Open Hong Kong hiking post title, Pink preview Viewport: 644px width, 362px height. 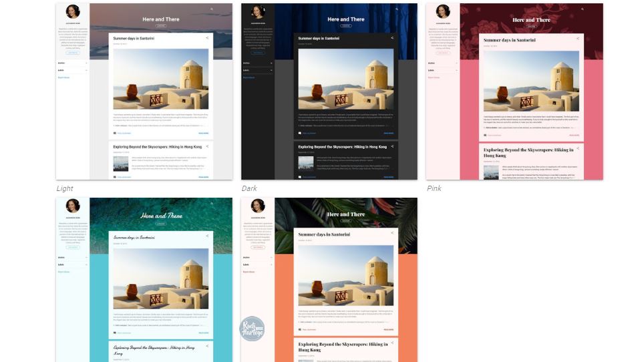528,153
